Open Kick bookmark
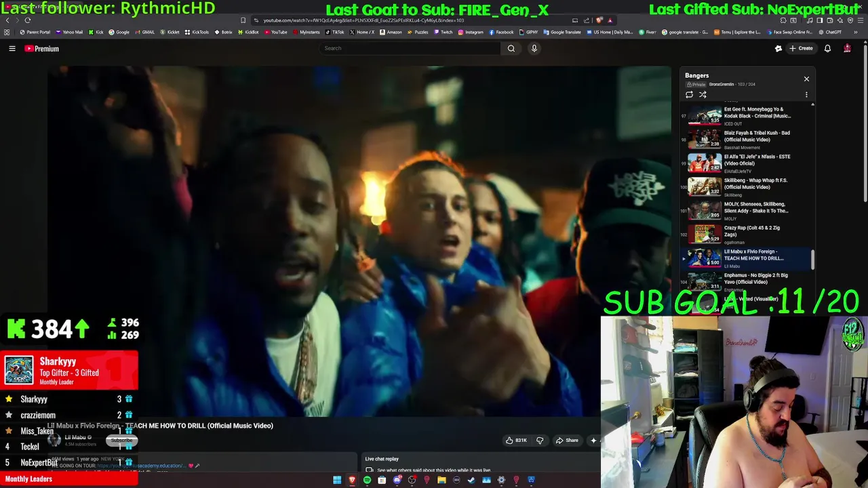Viewport: 868px width, 488px height. (96, 32)
